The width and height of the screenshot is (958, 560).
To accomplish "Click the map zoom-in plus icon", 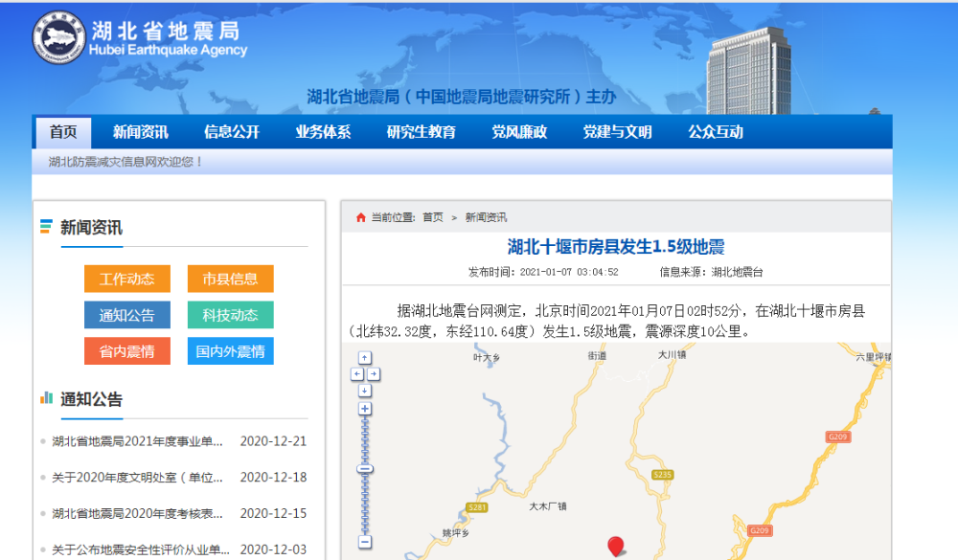I will coord(365,407).
